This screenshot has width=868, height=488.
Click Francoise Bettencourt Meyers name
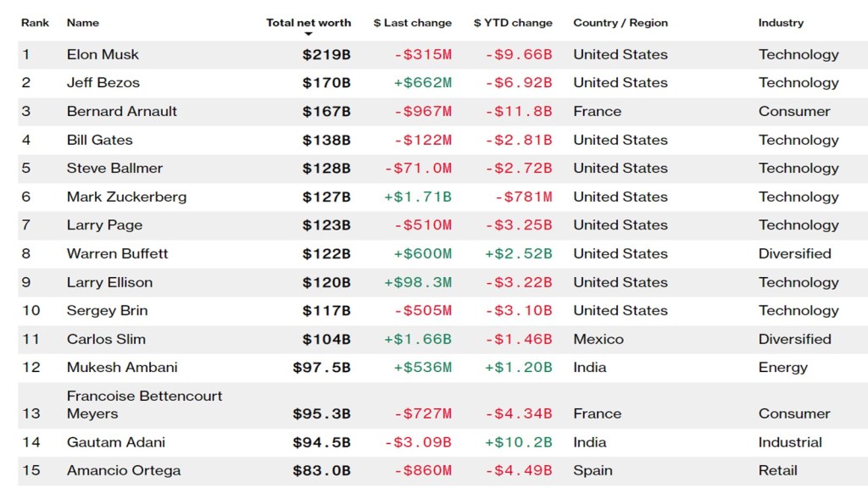coord(144,404)
